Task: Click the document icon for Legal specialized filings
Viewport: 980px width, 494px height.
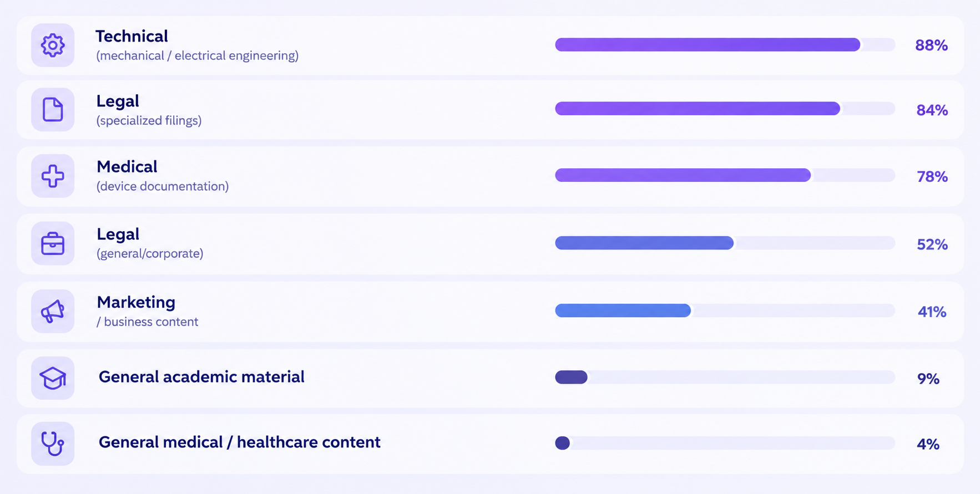Action: 53,110
